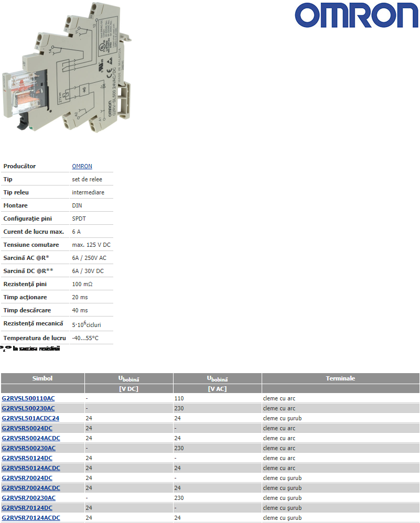Click 'cleme cu șurub' in G2RVSL501ACDC24 row
This screenshot has height=523, width=420.
282,418
